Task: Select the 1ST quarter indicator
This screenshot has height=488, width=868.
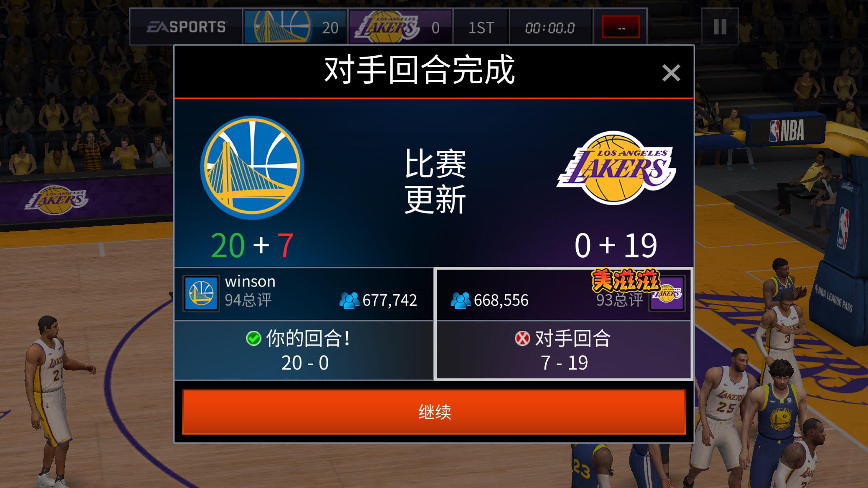Action: (481, 27)
